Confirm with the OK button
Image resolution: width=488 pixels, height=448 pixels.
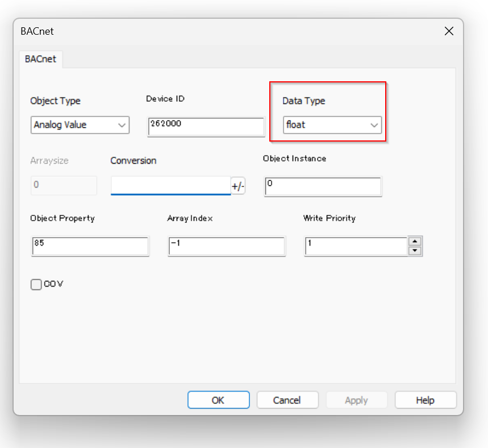(x=219, y=400)
